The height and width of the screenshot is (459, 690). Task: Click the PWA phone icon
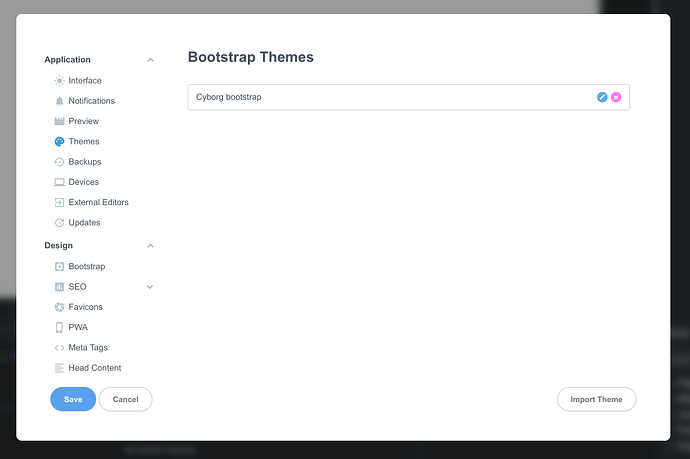[59, 327]
